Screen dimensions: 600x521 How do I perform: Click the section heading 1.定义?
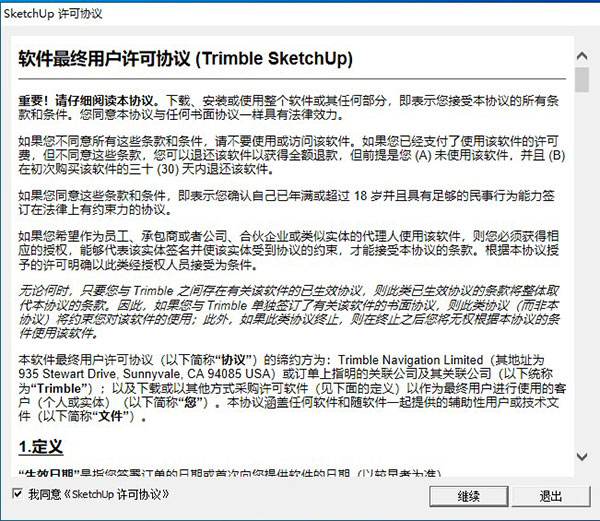pyautogui.click(x=41, y=446)
